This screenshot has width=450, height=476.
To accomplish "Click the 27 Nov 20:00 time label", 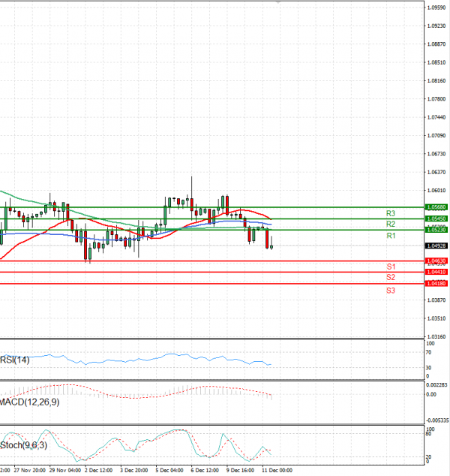I will (x=29, y=470).
